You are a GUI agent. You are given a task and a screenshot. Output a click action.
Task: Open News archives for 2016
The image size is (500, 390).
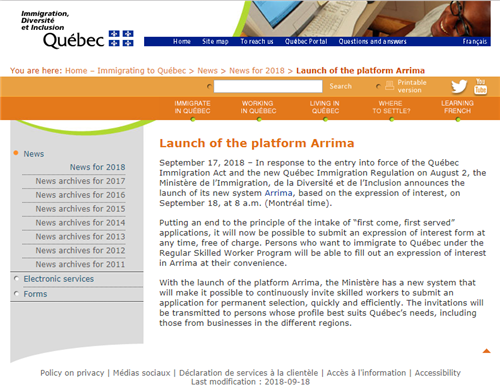pyautogui.click(x=80, y=195)
